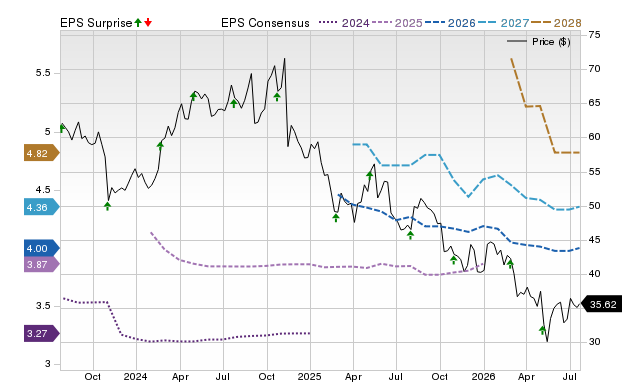Click the 70 right axis price label
The image size is (640, 382).
point(595,69)
